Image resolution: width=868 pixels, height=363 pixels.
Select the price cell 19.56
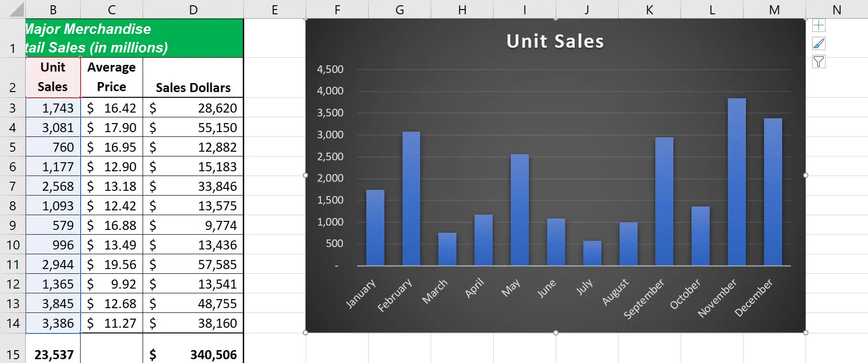pos(112,264)
